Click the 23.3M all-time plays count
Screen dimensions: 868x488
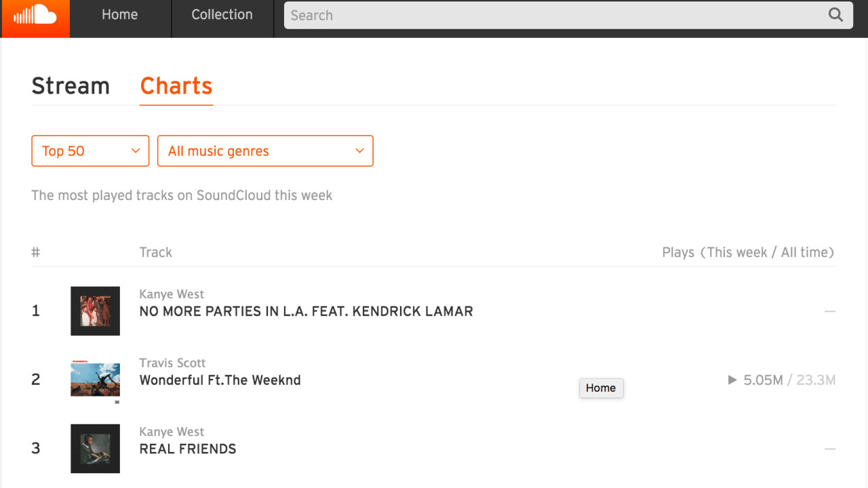[x=816, y=380]
